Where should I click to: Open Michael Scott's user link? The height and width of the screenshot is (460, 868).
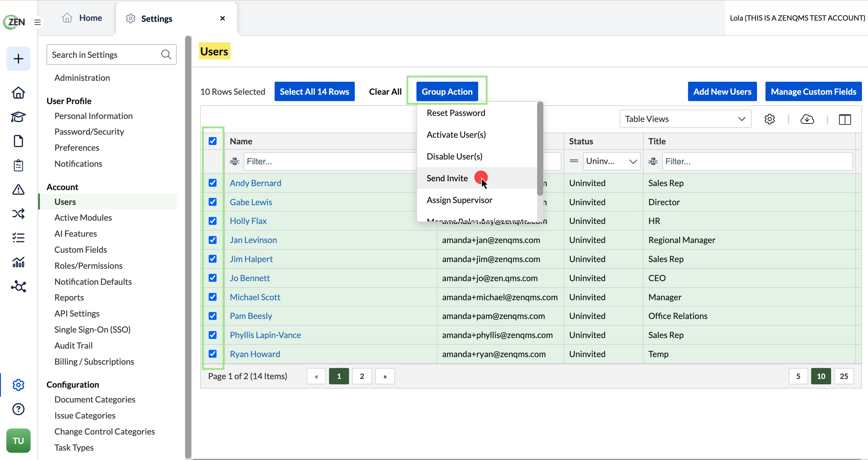[x=255, y=297]
